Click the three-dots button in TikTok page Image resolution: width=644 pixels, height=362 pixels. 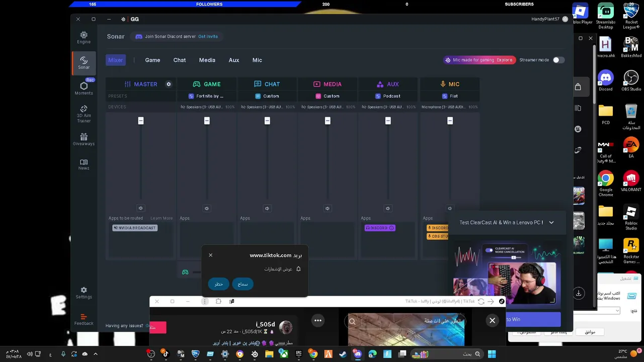(318, 320)
